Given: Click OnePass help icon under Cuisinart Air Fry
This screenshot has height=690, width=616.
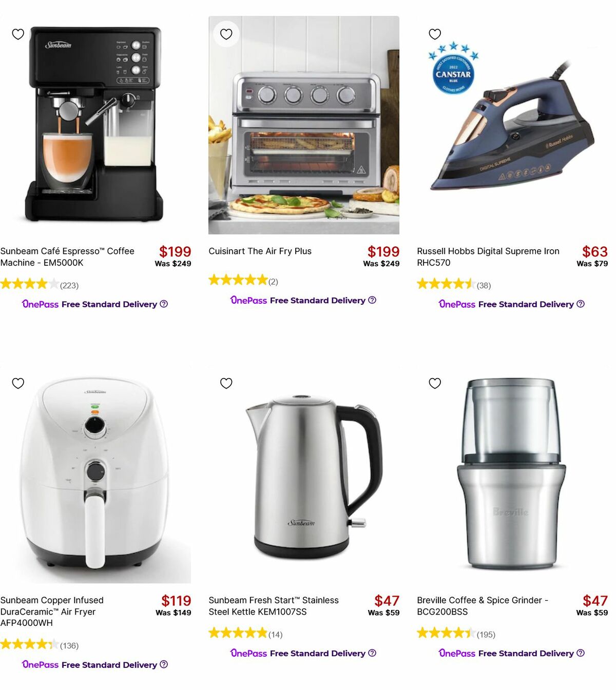Looking at the screenshot, I should [372, 300].
